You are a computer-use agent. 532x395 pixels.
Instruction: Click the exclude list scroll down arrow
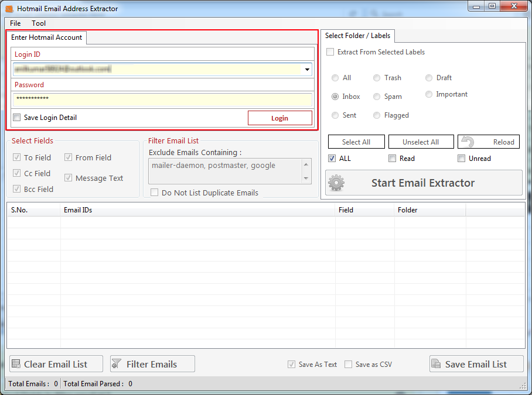pyautogui.click(x=306, y=178)
